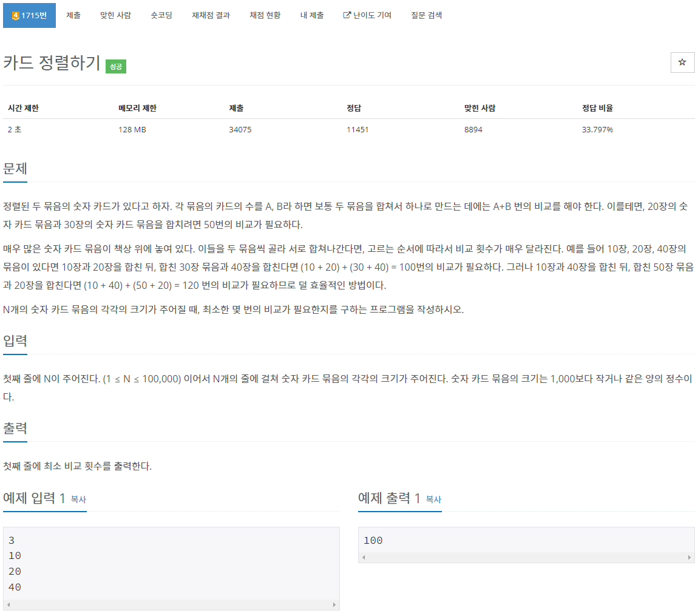
Task: Click the 첫째 줄에 최소 비교 횟수를 출력한다 sentence
Action: tap(78, 466)
